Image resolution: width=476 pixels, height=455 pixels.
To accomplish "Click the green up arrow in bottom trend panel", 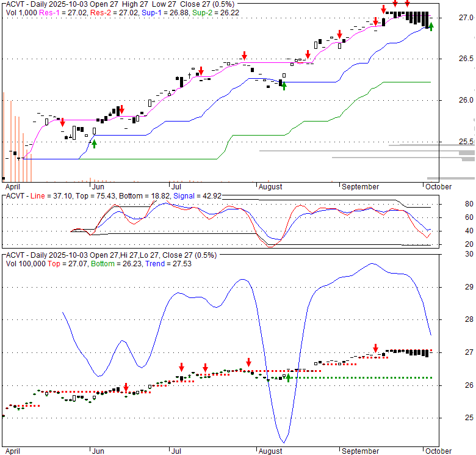I will pyautogui.click(x=288, y=378).
